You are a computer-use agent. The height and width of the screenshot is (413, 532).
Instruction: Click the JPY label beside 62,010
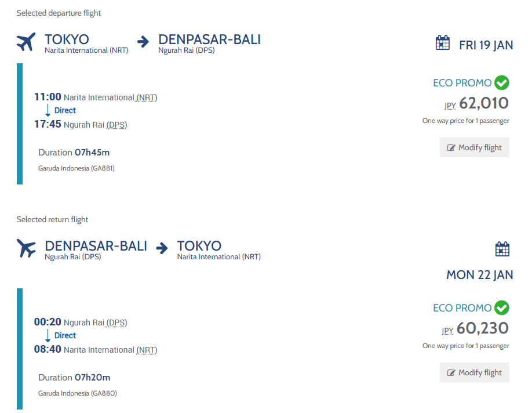pos(450,106)
